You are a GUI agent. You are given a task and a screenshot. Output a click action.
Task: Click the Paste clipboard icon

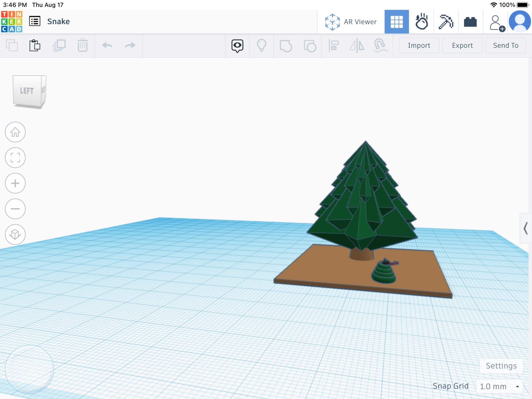coord(35,45)
